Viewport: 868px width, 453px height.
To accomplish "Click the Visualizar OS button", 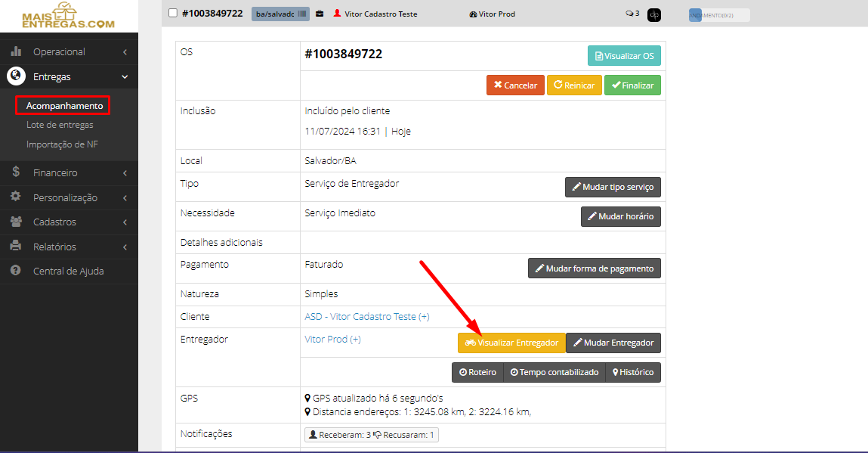I will (x=624, y=56).
